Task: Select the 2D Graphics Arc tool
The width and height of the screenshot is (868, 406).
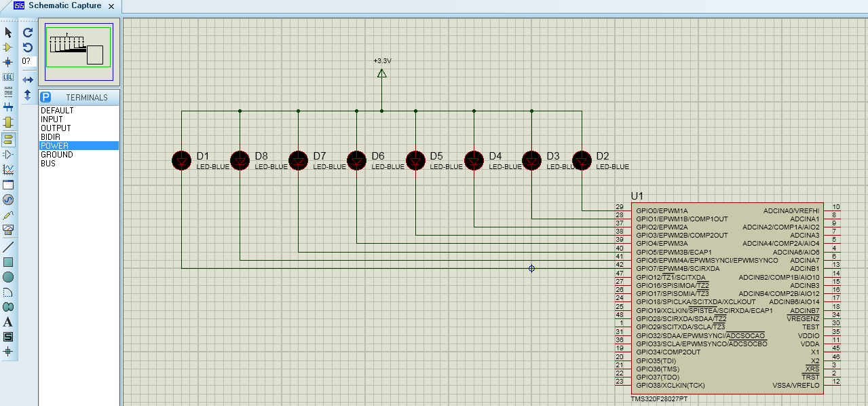Action: (x=8, y=292)
